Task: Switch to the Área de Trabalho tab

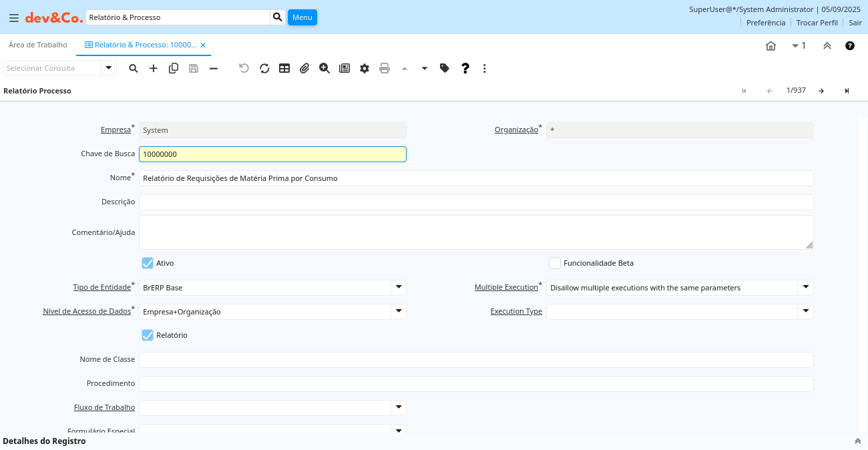Action: [x=38, y=45]
